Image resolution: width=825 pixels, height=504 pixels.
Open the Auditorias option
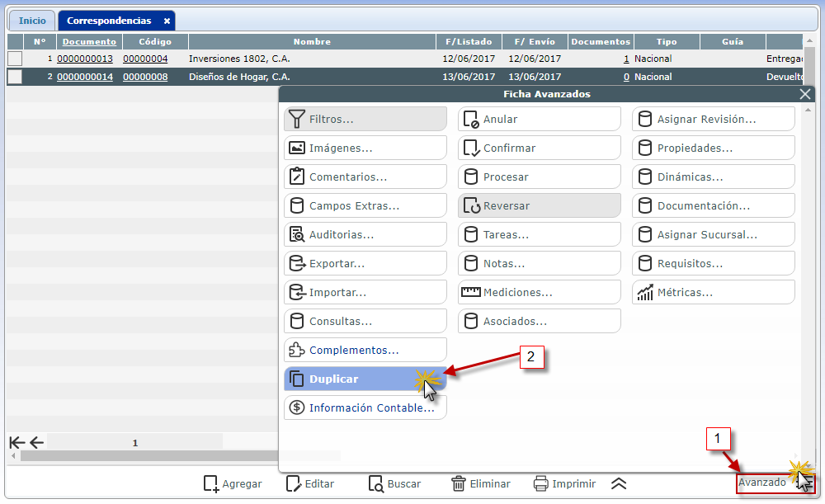pos(365,234)
